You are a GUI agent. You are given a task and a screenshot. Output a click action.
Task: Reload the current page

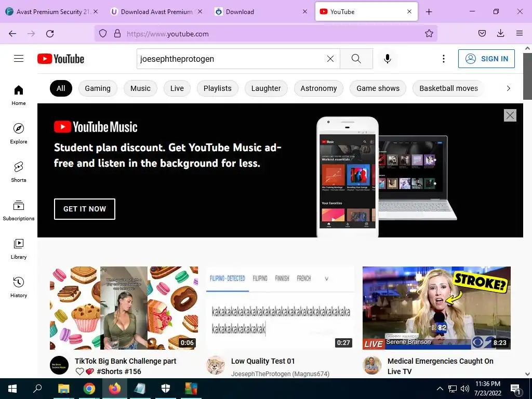50,34
